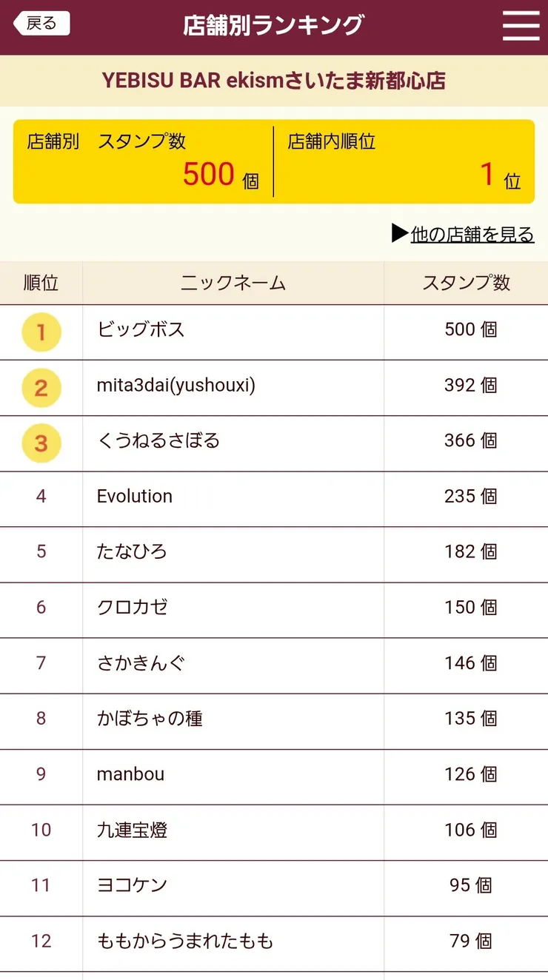The image size is (548, 980).
Task: Select the くうねるさぼる nickname entry
Action: click(158, 440)
